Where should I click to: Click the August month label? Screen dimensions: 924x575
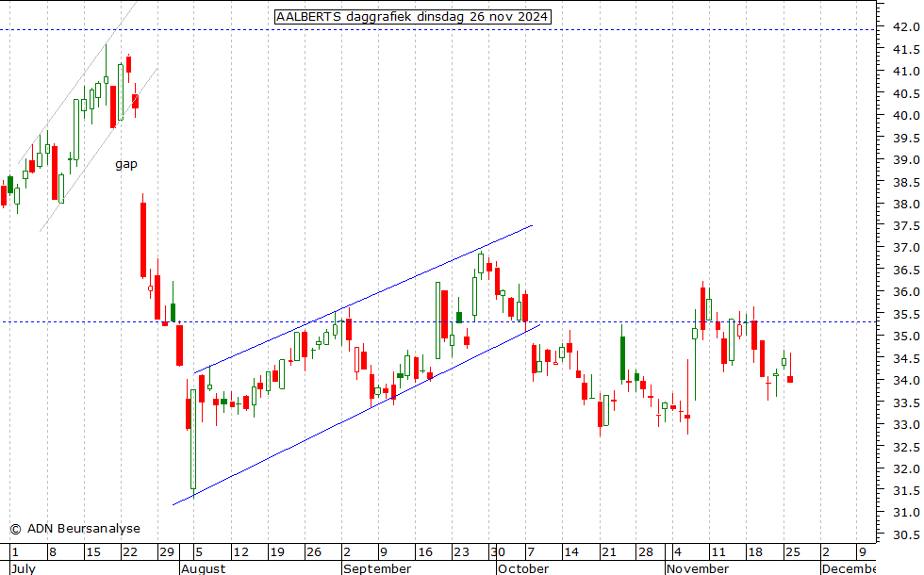(x=204, y=568)
